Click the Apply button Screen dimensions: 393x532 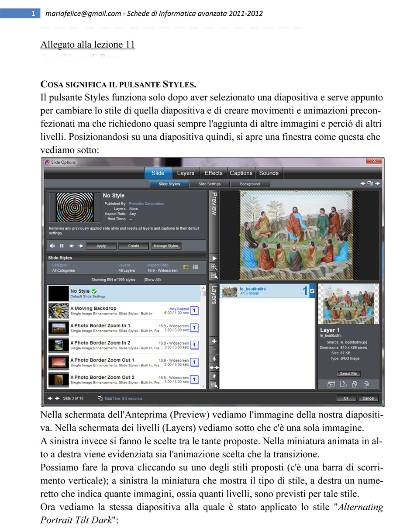coord(101,246)
